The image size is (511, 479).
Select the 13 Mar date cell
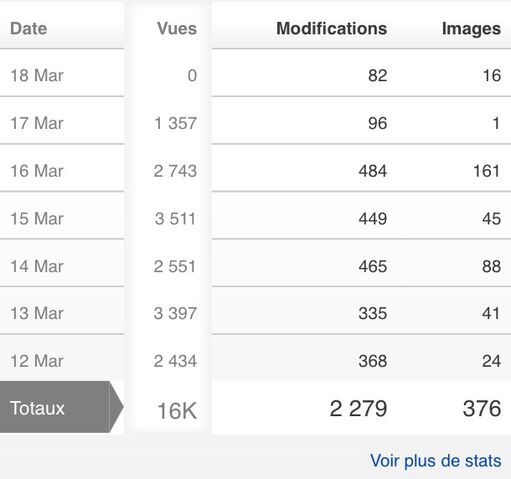pyautogui.click(x=37, y=313)
